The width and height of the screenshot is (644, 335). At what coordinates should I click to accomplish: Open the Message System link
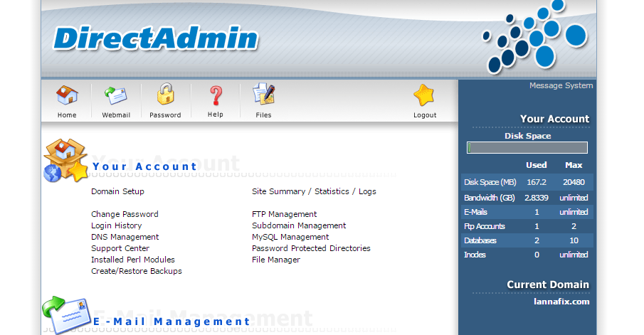pyautogui.click(x=561, y=85)
